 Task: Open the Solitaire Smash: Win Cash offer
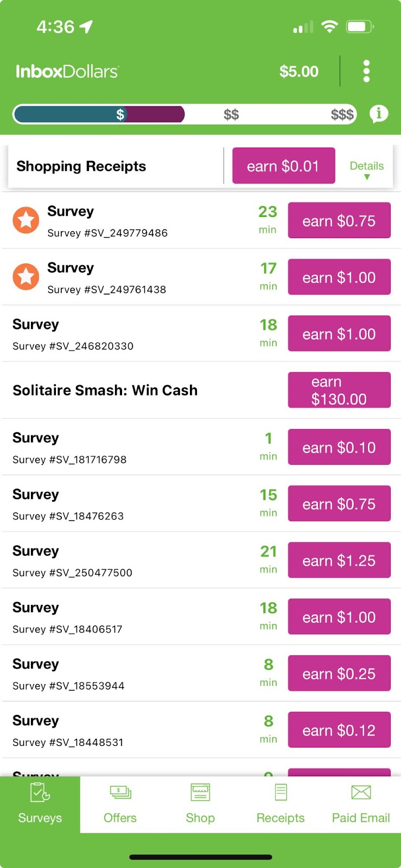coord(105,391)
